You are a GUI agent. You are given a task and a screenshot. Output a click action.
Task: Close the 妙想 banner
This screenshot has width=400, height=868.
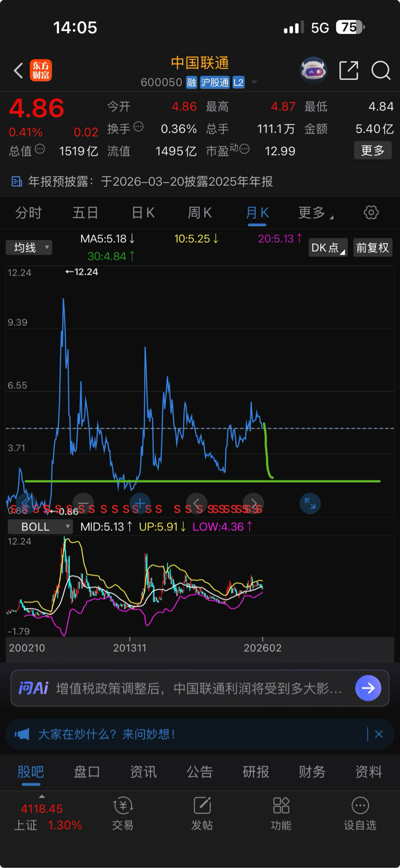[379, 734]
